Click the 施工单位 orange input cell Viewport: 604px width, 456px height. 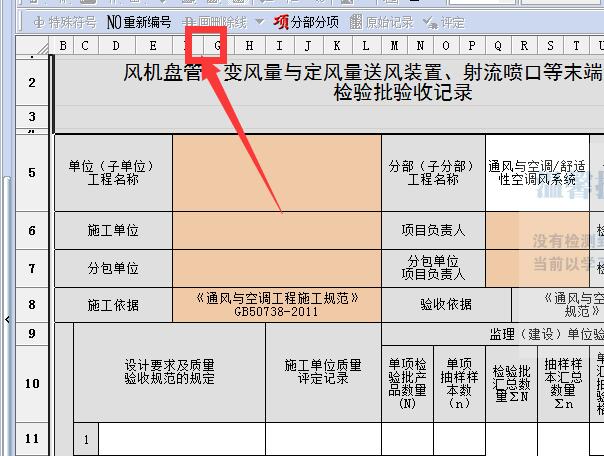point(276,230)
